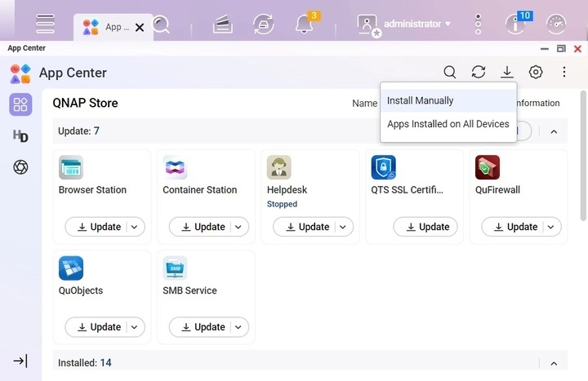Click the QTS SSL Certificate app icon
588x381 pixels.
(383, 167)
